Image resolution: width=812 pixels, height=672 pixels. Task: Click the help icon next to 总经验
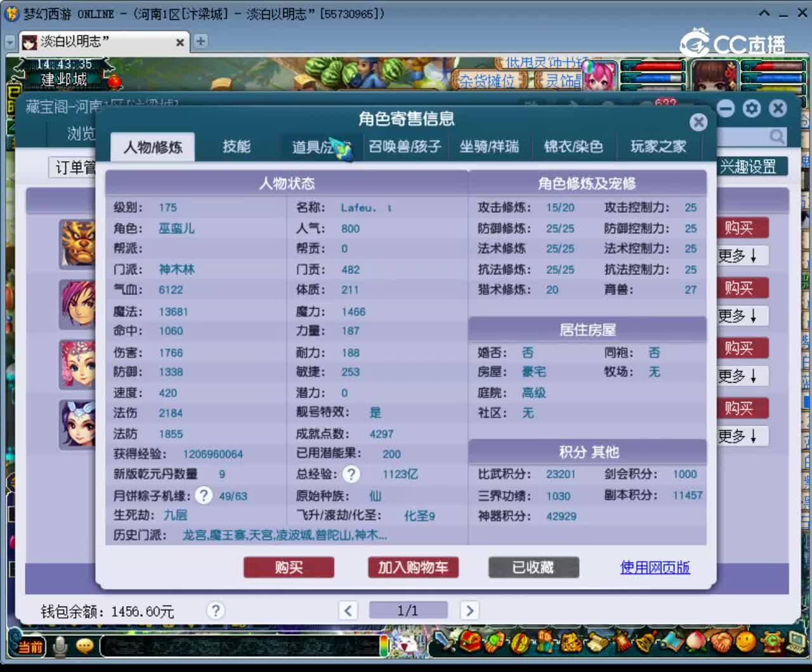click(351, 474)
